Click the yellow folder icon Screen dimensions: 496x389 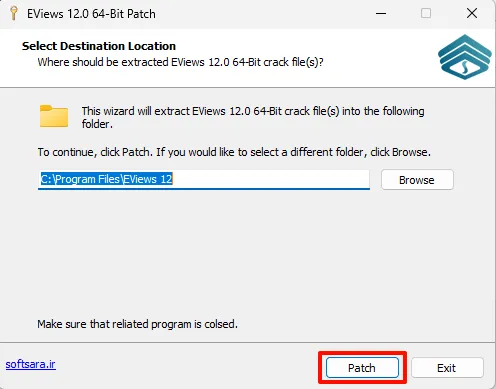[54, 116]
